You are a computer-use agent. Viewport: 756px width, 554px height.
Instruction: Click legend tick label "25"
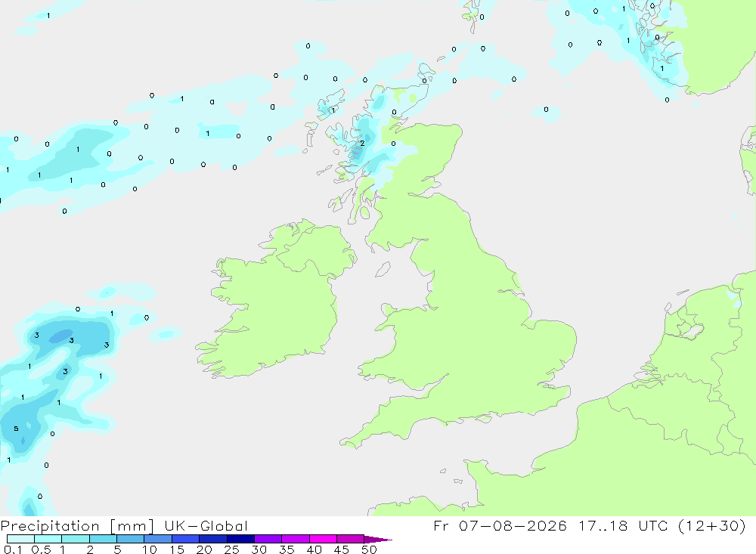click(x=232, y=549)
